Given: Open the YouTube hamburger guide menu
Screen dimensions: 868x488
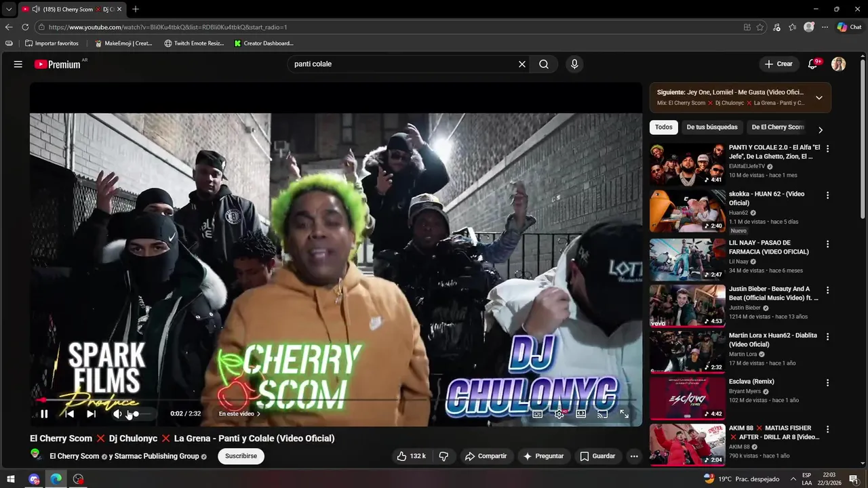Looking at the screenshot, I should (18, 64).
